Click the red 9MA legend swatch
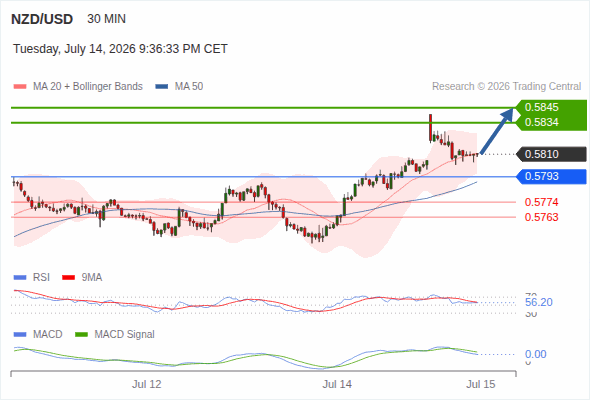 pyautogui.click(x=68, y=278)
